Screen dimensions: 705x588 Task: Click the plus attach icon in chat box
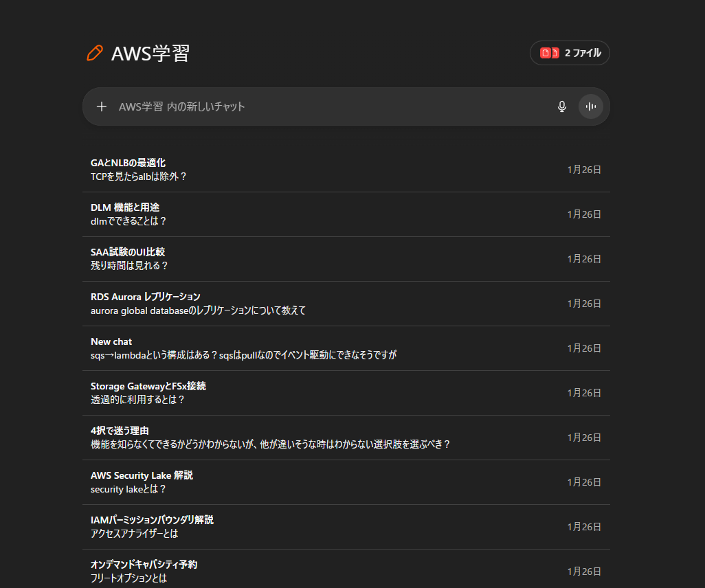102,106
